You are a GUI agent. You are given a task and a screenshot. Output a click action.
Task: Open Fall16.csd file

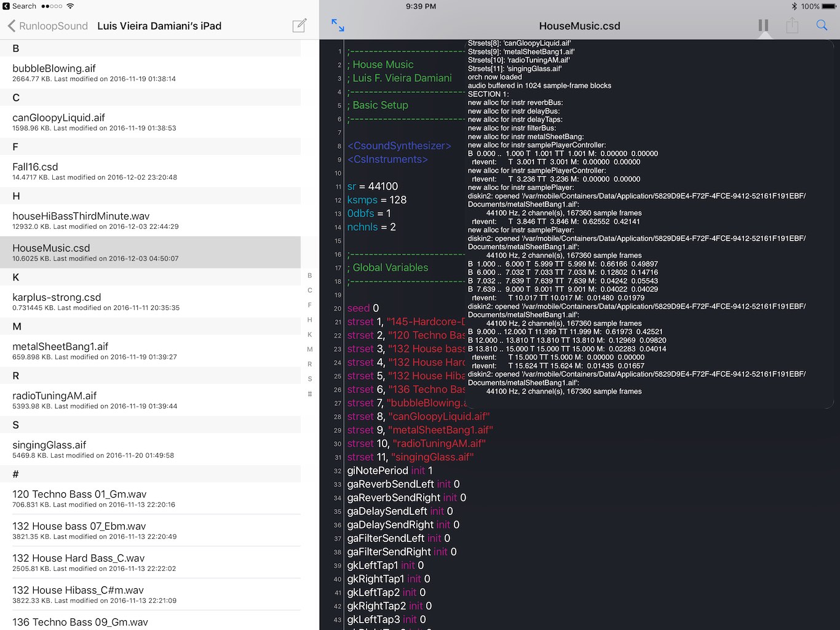(x=150, y=171)
